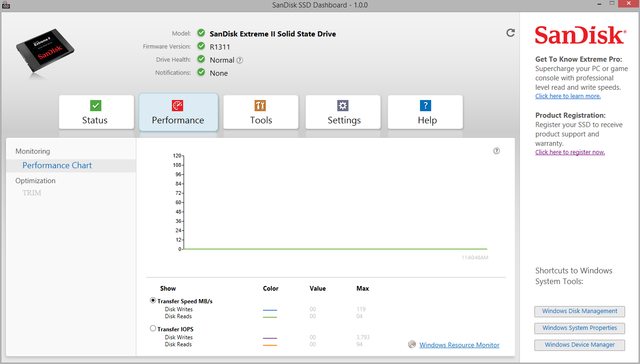
Task: Click the chart help question mark icon
Action: coord(496,151)
